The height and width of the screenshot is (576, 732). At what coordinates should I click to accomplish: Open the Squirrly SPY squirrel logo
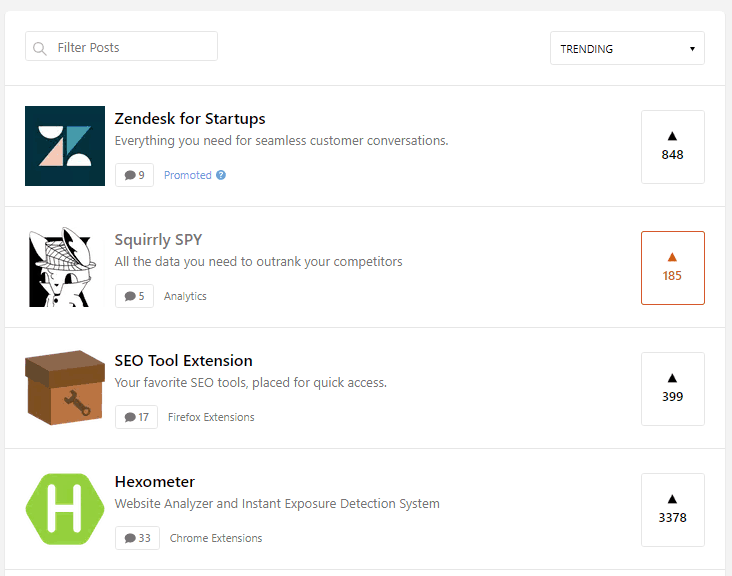(65, 267)
